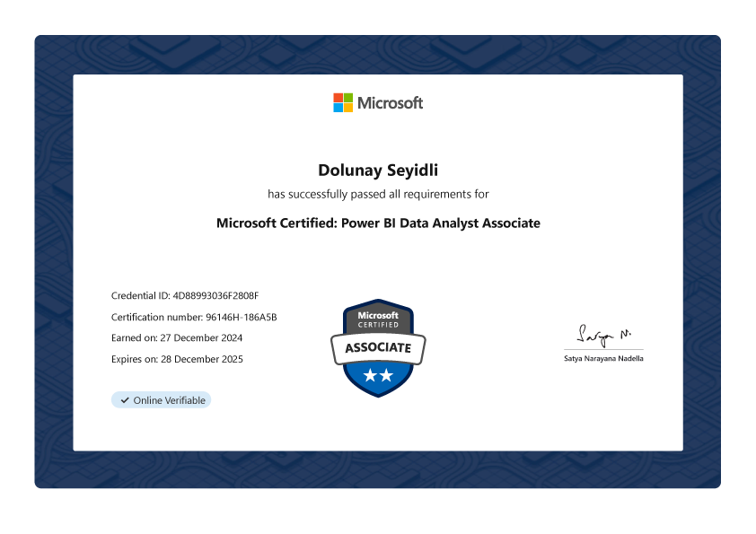Select the Power BI Data Analyst Associate title

(x=378, y=223)
